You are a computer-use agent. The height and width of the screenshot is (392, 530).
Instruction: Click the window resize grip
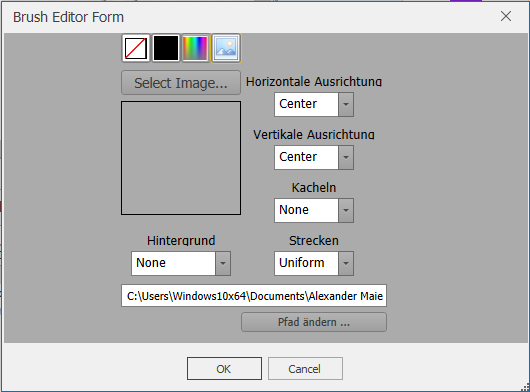(x=525, y=387)
